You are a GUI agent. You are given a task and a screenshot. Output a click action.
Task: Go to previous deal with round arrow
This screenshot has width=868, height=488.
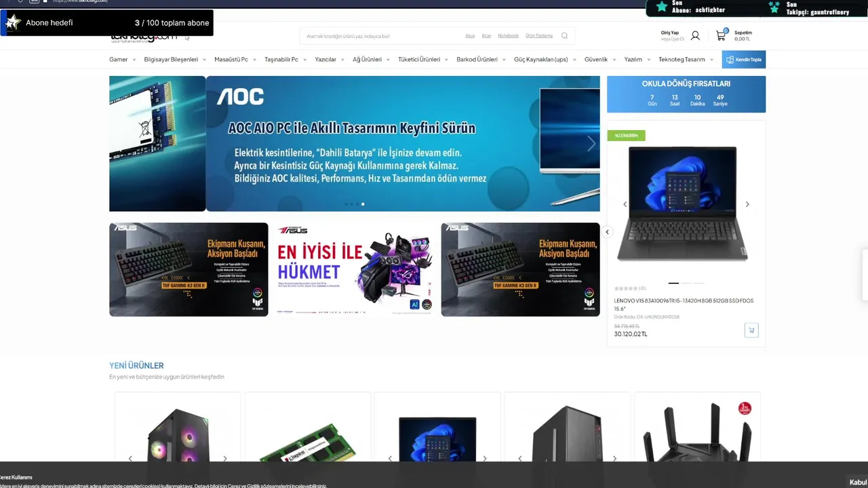608,232
